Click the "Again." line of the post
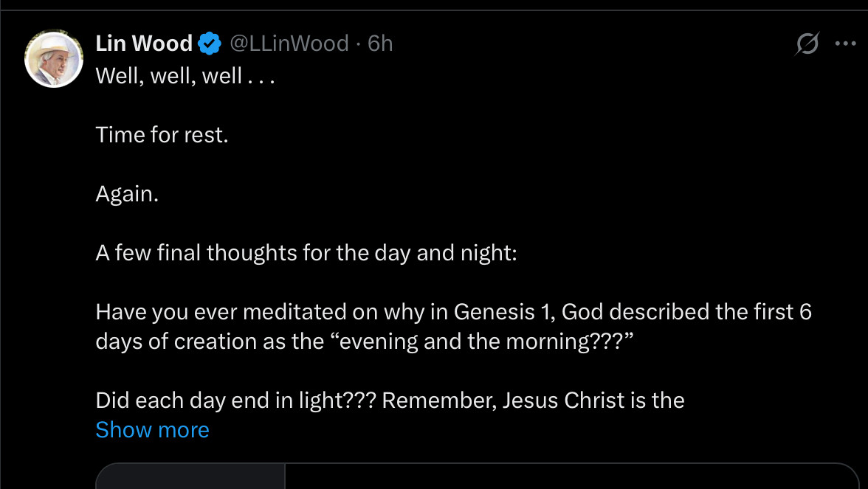868x489 pixels. coord(126,194)
